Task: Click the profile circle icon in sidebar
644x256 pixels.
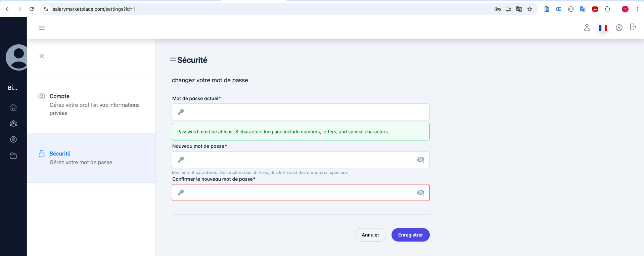Action: tap(13, 139)
